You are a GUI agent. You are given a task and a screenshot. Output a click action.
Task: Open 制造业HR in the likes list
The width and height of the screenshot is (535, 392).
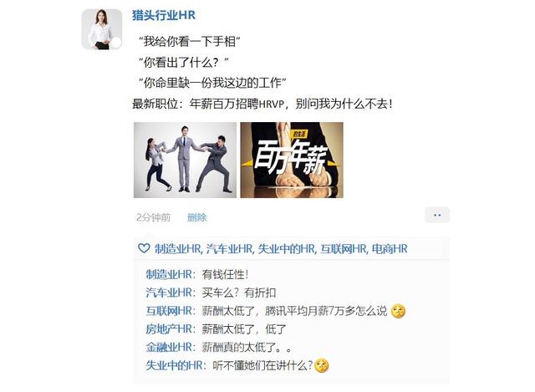(178, 249)
